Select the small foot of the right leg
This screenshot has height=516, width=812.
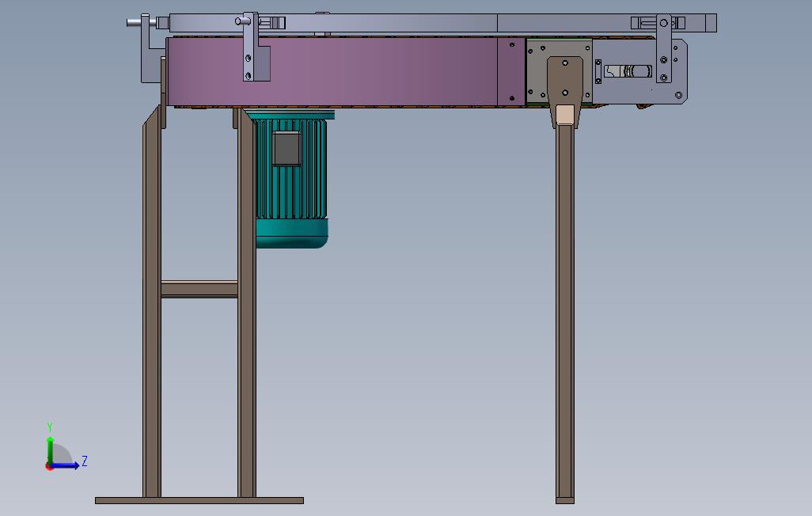[565, 500]
